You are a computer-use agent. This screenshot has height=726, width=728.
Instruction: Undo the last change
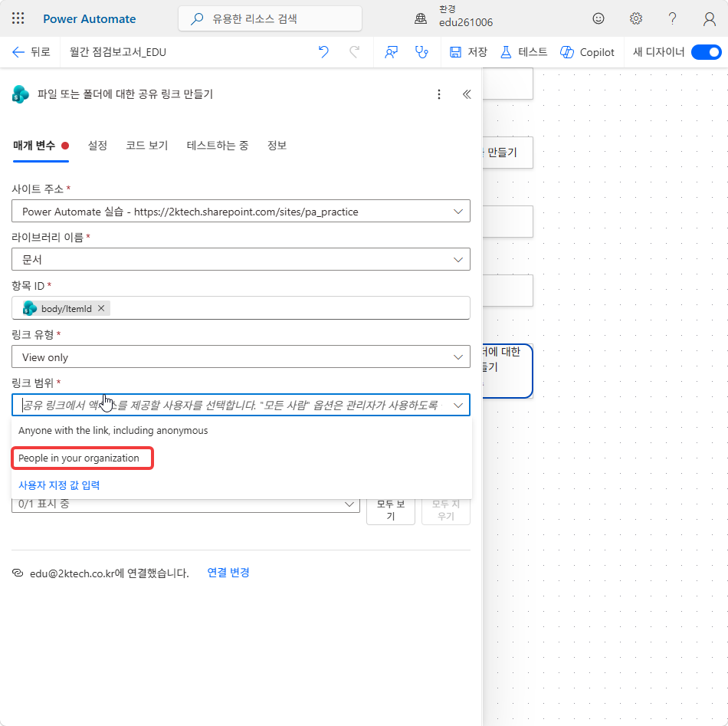tap(323, 52)
